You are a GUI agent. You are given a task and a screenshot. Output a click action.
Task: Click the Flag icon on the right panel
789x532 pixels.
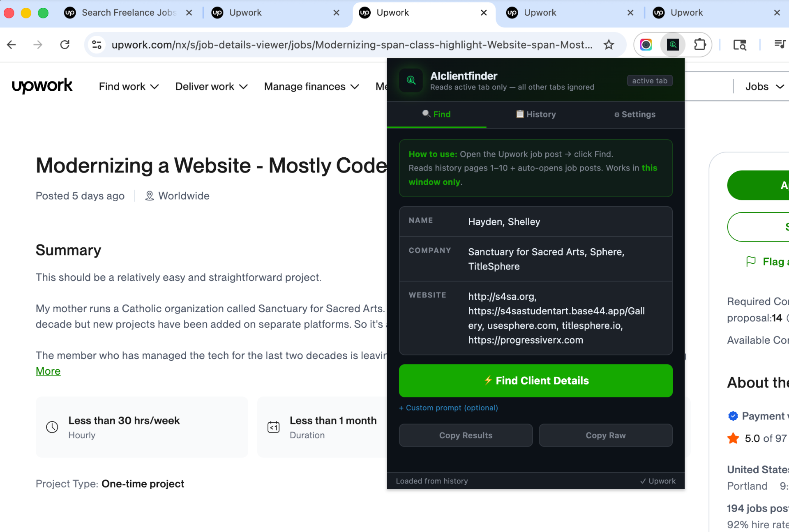751,261
